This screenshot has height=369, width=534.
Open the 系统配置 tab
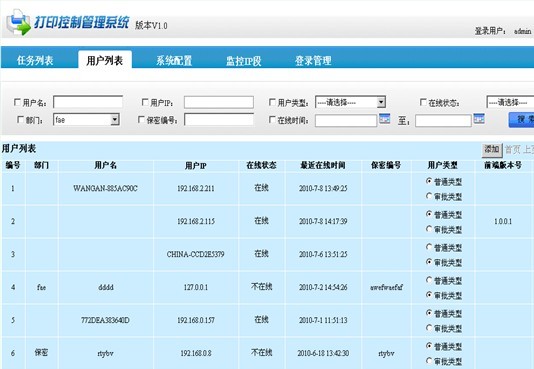[174, 60]
